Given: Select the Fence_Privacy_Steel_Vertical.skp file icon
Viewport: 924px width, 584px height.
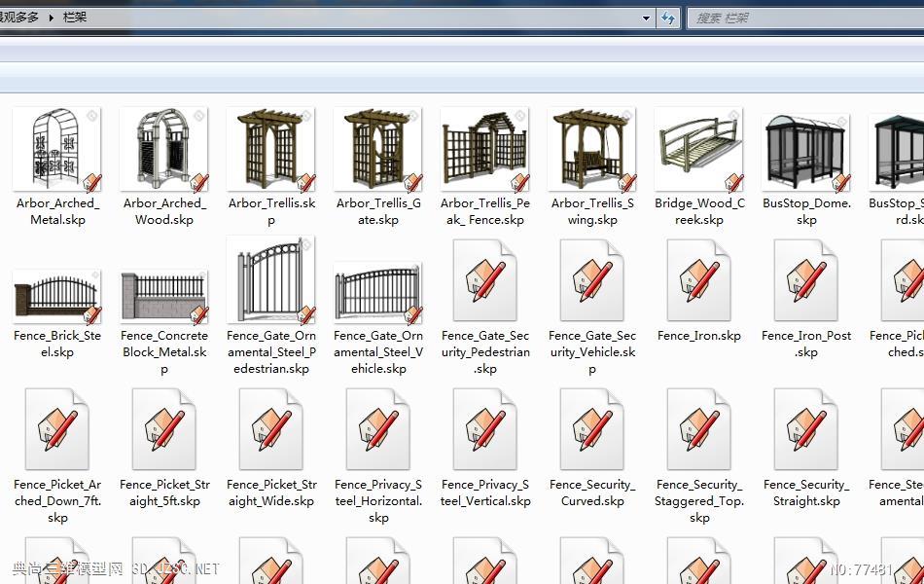Looking at the screenshot, I should tap(485, 429).
